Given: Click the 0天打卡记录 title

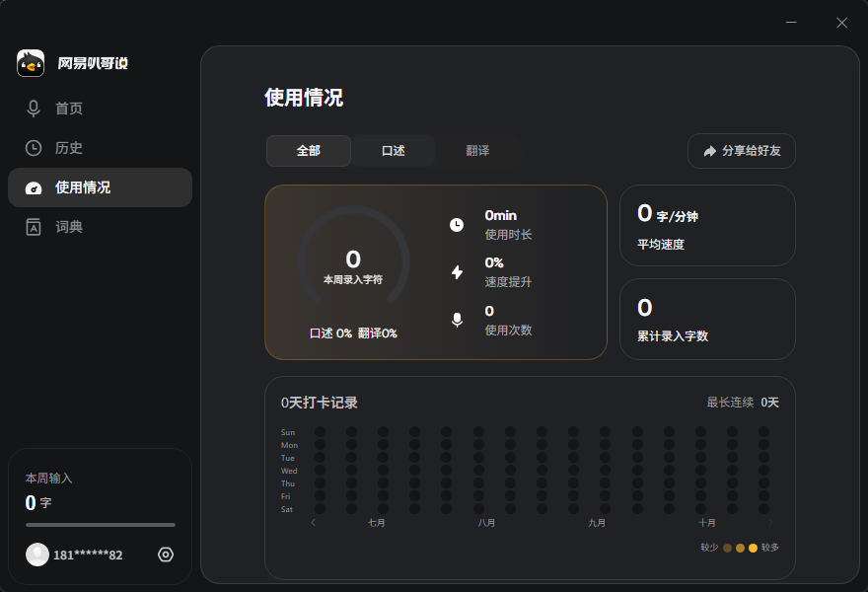Looking at the screenshot, I should 320,403.
